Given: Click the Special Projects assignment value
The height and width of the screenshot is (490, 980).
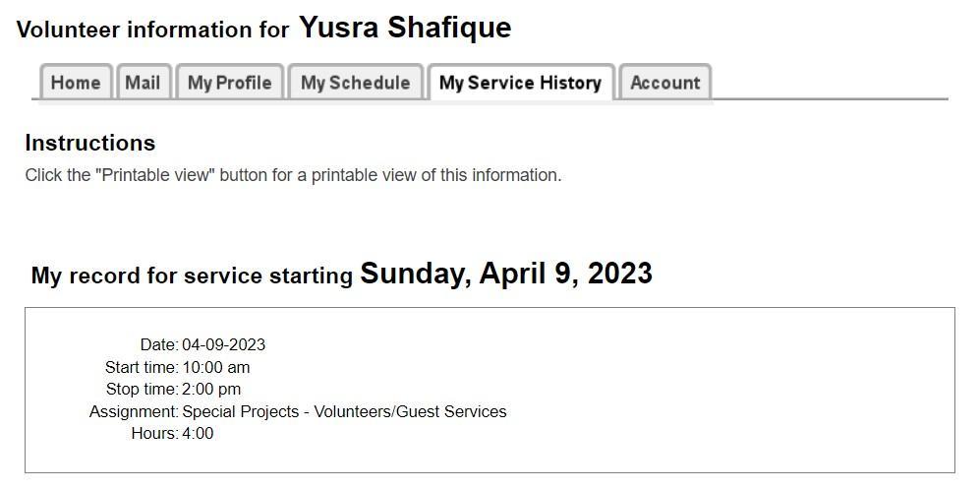Looking at the screenshot, I should pos(344,412).
